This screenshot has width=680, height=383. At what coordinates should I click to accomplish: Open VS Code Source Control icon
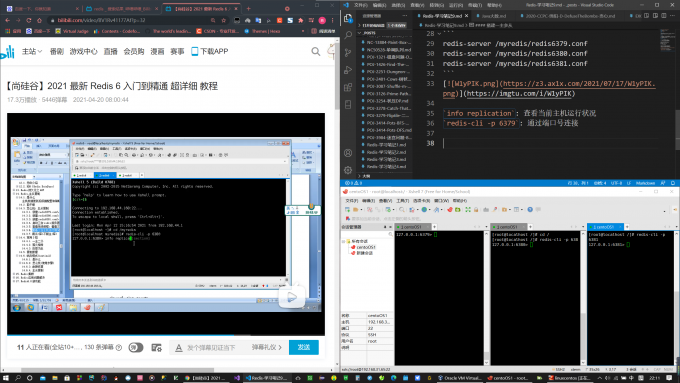pyautogui.click(x=348, y=52)
